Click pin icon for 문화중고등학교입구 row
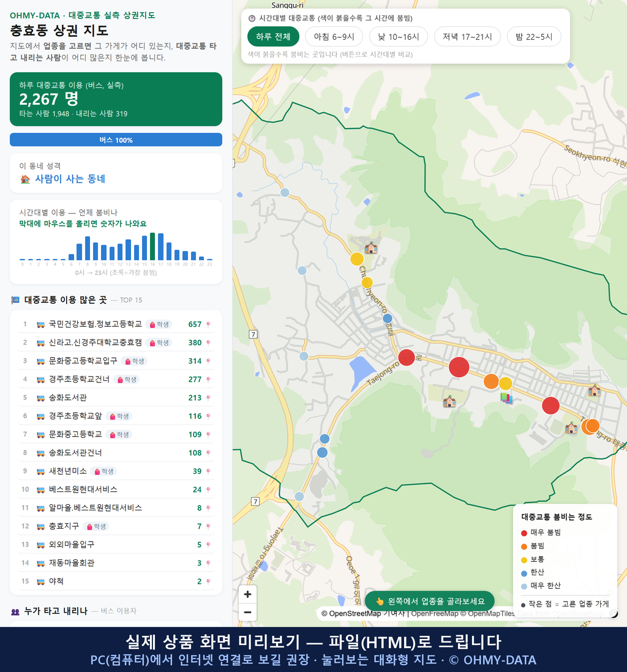 tap(208, 361)
